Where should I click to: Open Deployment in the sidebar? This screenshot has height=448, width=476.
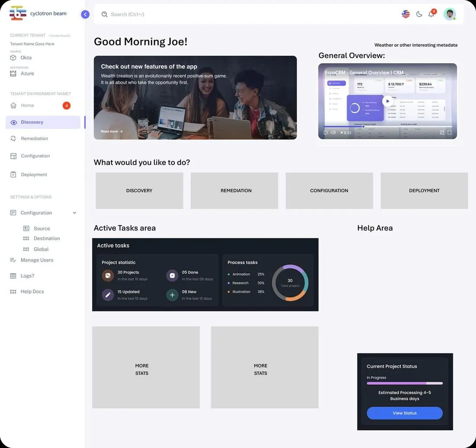click(x=34, y=174)
